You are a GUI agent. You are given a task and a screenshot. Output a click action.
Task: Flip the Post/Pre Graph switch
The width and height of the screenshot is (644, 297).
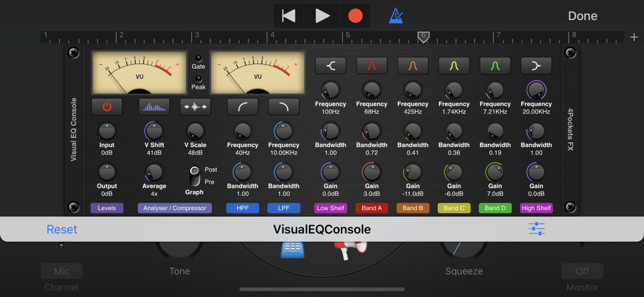tap(194, 176)
